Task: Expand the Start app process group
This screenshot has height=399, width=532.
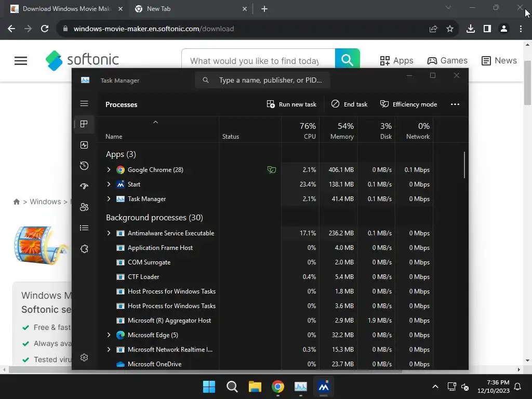Action: pyautogui.click(x=109, y=184)
